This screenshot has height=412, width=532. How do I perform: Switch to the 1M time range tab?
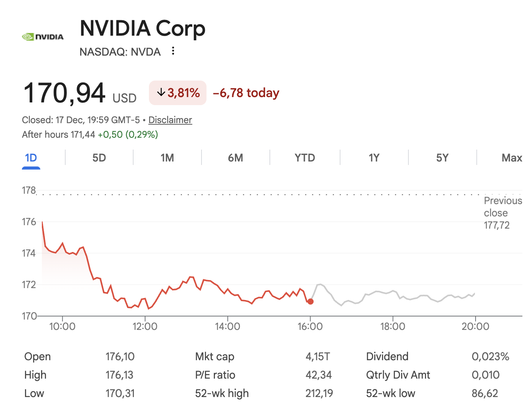tap(167, 158)
